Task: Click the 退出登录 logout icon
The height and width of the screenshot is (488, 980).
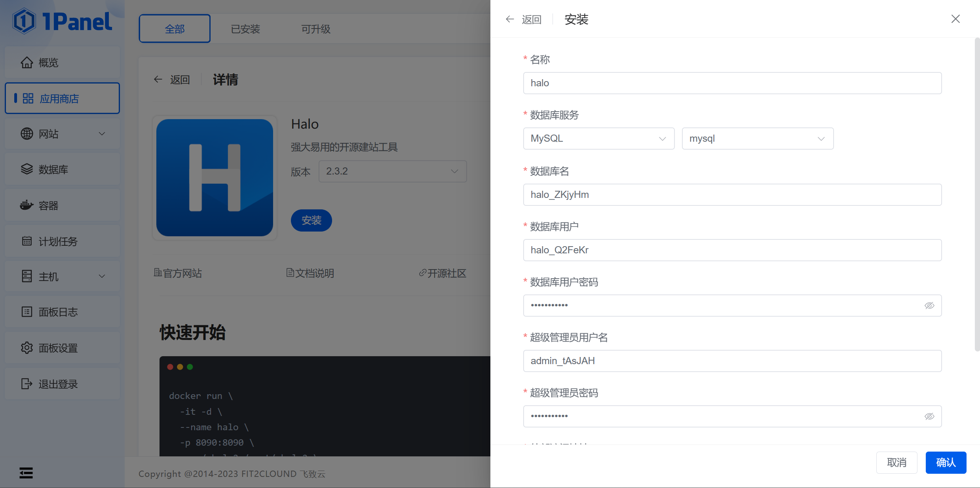Action: click(27, 384)
